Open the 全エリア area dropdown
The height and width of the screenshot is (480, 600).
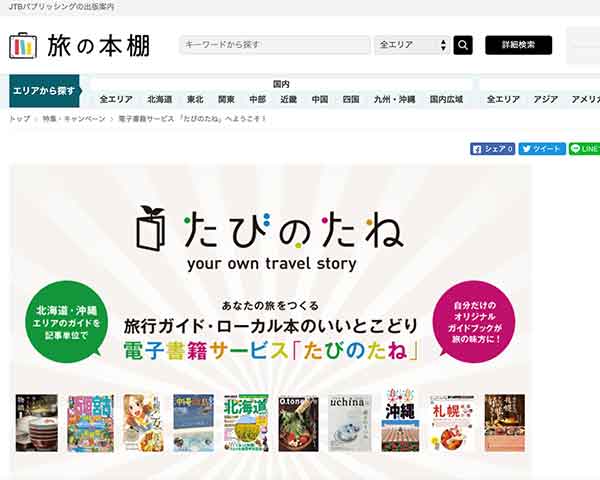tap(412, 45)
